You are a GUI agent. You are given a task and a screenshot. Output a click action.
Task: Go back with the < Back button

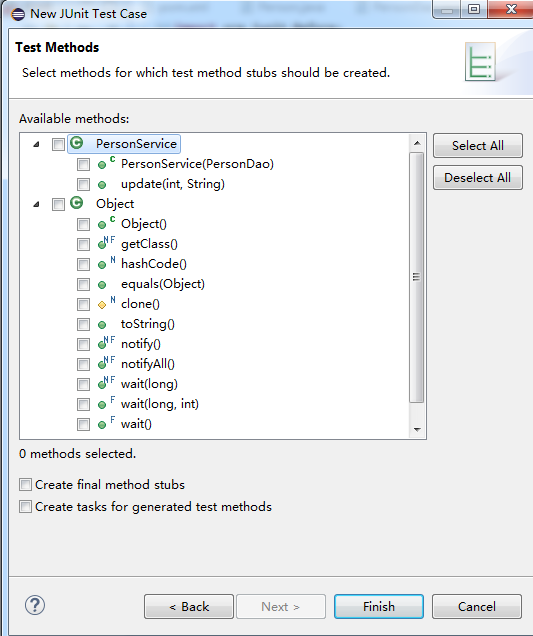coord(189,606)
